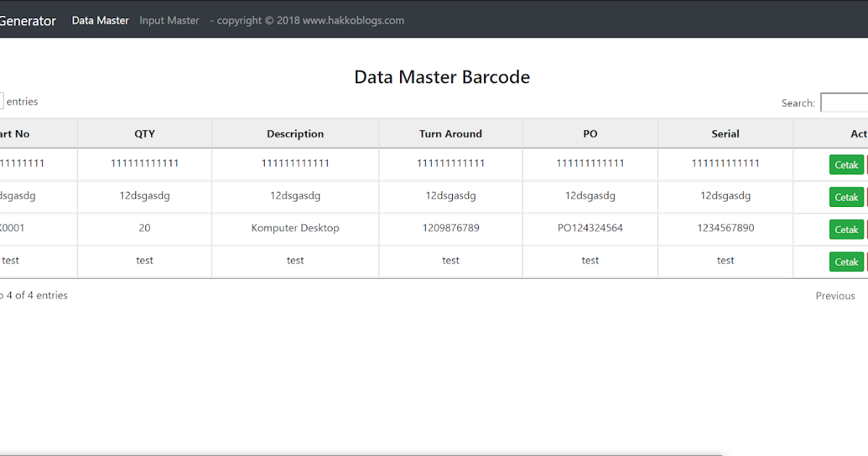Sort the table by Part No
The width and height of the screenshot is (868, 456).
click(x=29, y=133)
